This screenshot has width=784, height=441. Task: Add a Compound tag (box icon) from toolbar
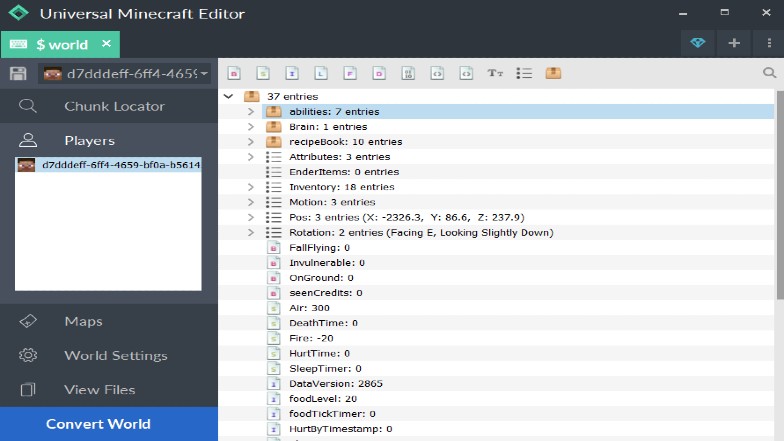point(553,73)
